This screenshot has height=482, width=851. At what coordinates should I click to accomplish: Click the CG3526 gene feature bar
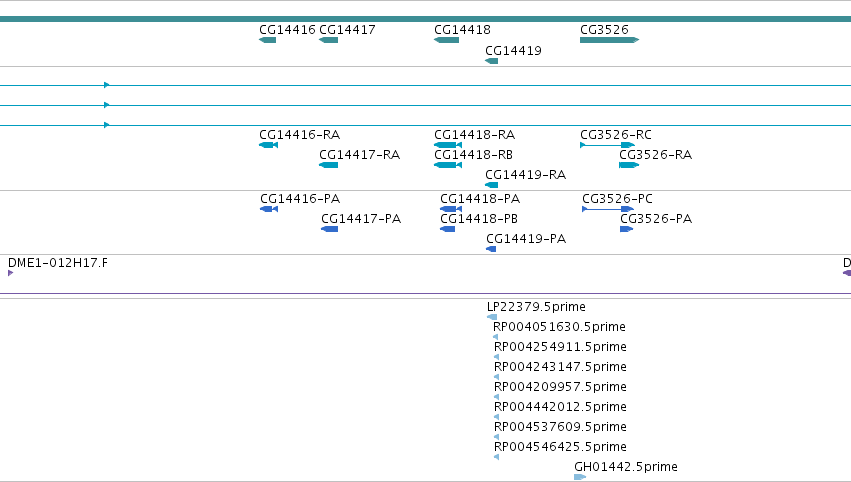coord(609,40)
